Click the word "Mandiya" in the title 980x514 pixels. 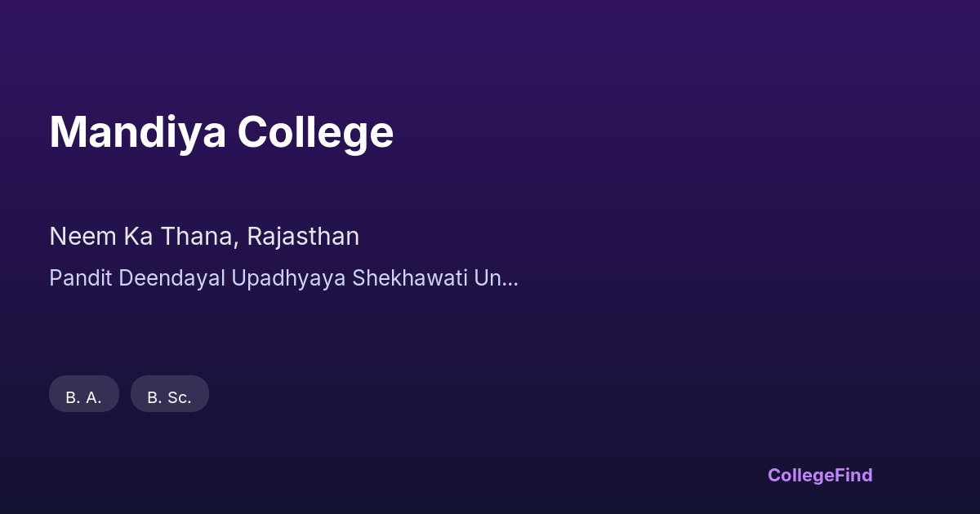(137, 132)
